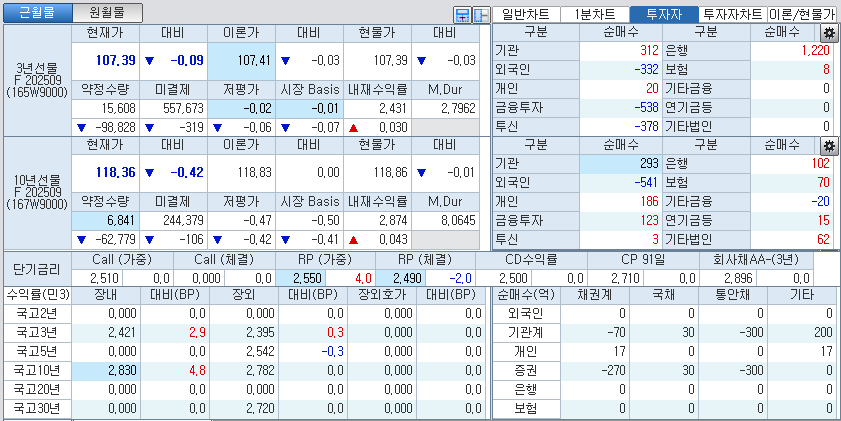Click 금융투자 net buy value -538
Image resolution: width=841 pixels, height=421 pixels.
645,107
